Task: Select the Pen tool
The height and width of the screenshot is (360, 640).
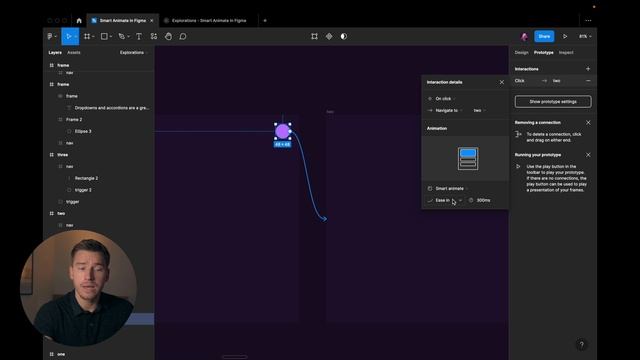Action: click(122, 36)
